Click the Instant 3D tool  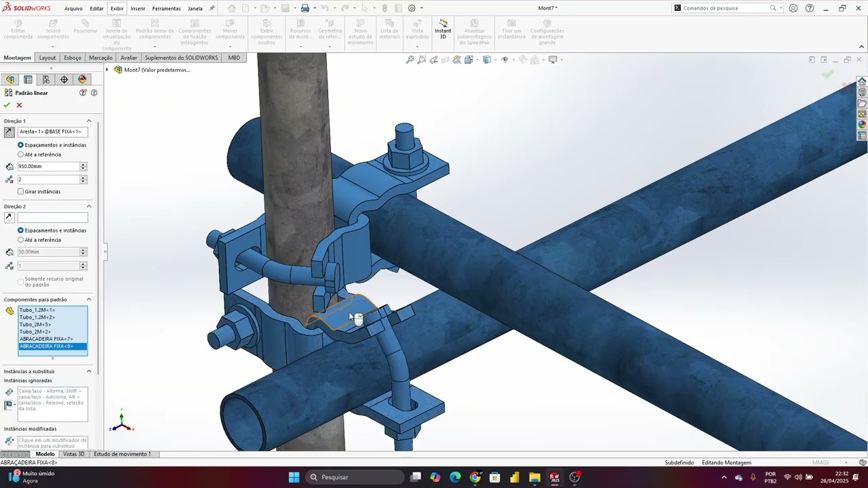443,28
